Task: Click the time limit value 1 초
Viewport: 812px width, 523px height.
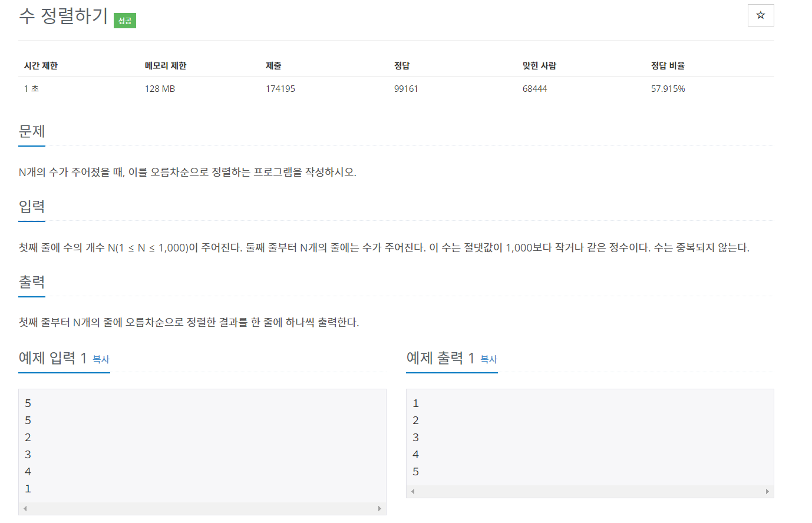Action: tap(31, 88)
